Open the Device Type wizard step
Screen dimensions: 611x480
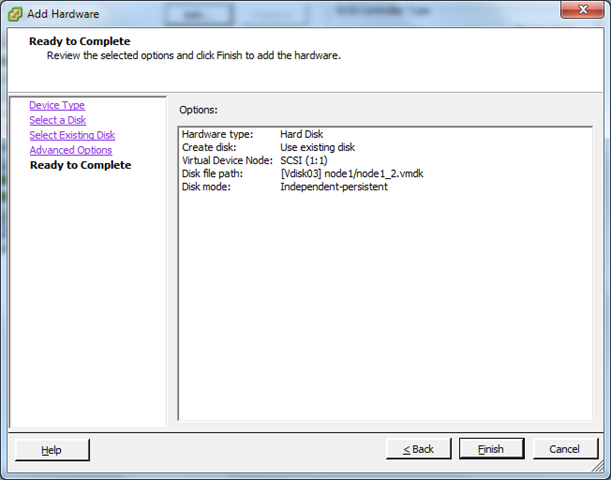[57, 105]
